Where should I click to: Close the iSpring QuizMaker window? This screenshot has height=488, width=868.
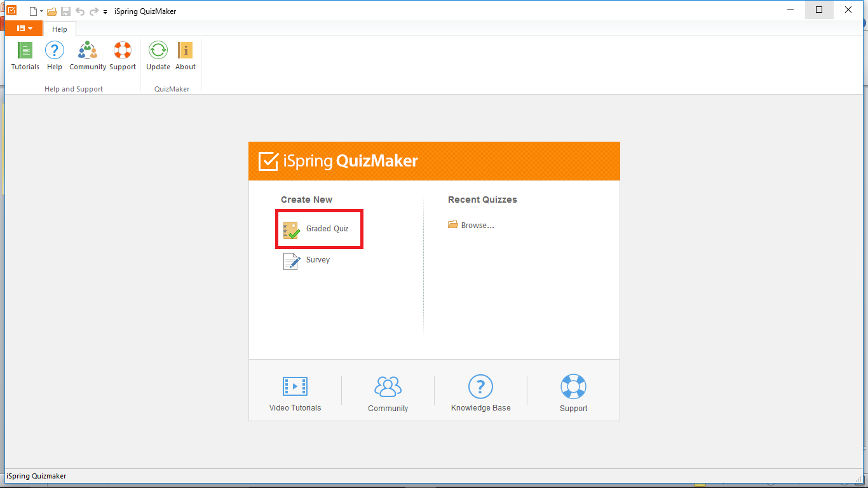pyautogui.click(x=848, y=10)
